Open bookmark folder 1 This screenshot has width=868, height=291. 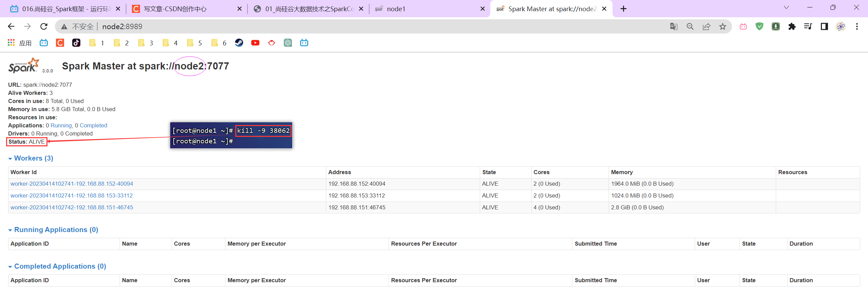coord(97,43)
